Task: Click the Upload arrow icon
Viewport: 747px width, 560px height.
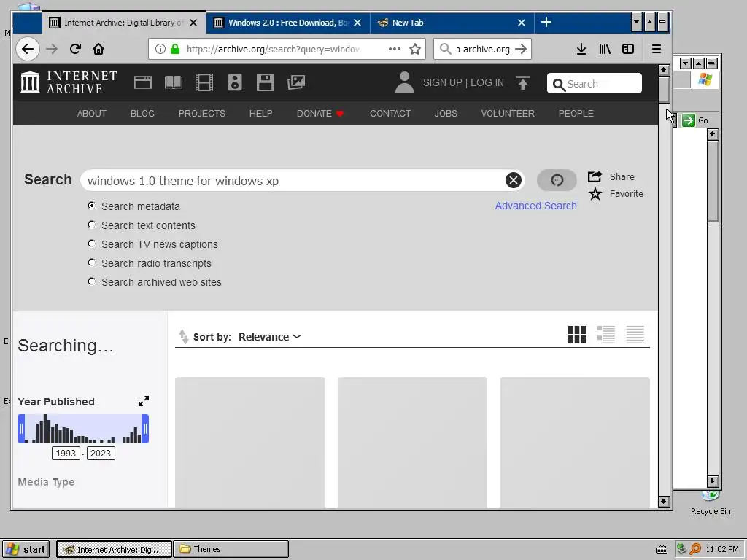Action: click(x=522, y=83)
